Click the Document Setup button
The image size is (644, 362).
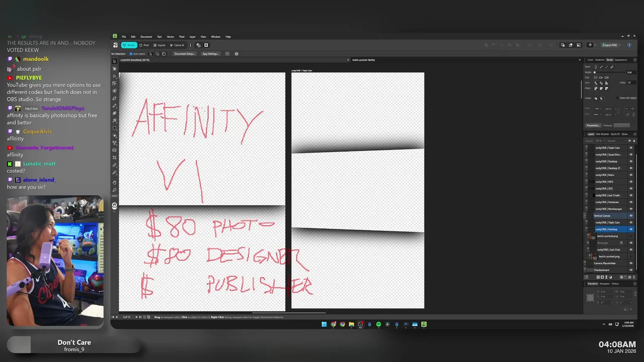click(185, 54)
